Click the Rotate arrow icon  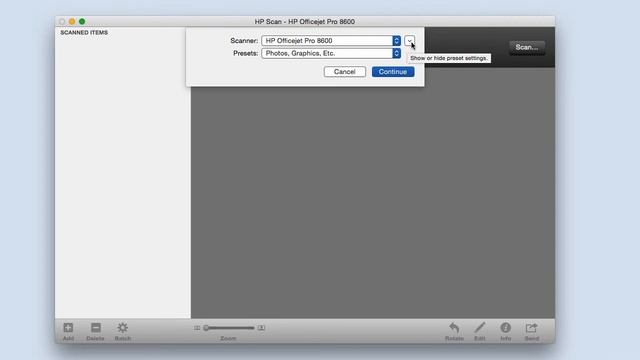coord(454,327)
